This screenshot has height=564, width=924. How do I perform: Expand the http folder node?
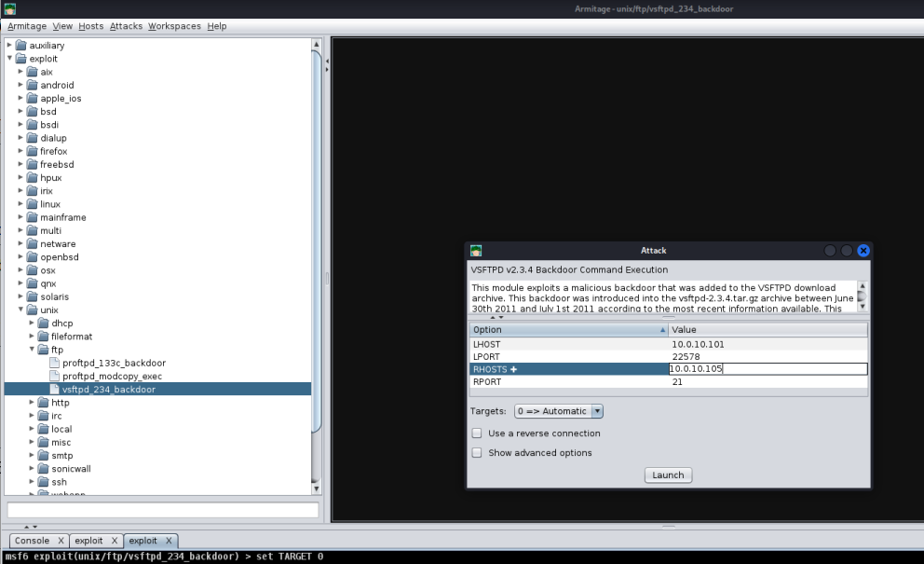pos(32,403)
